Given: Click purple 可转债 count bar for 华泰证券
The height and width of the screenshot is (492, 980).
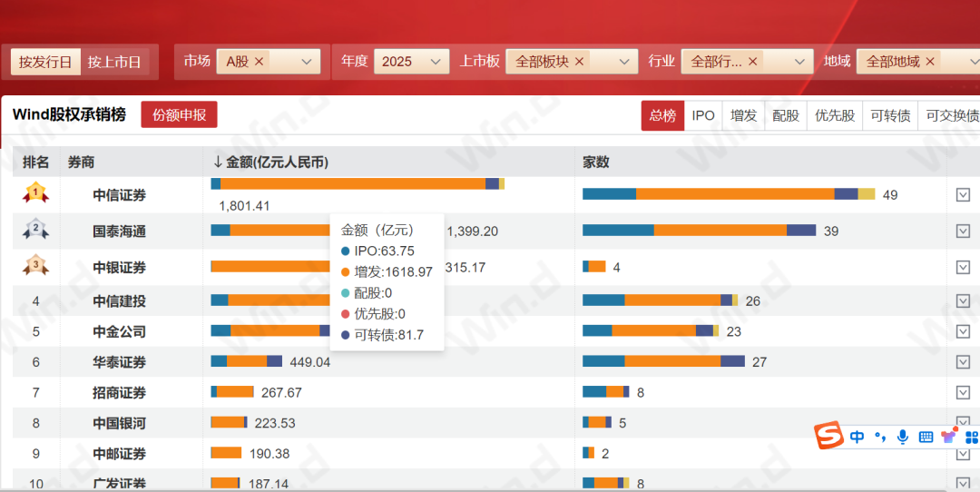Looking at the screenshot, I should tap(732, 360).
